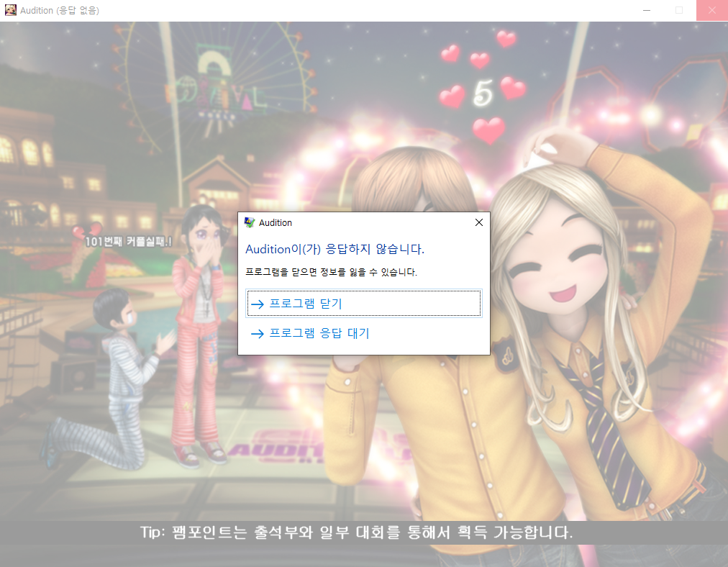The height and width of the screenshot is (567, 728).
Task: Minimize the Audition game window
Action: (646, 10)
